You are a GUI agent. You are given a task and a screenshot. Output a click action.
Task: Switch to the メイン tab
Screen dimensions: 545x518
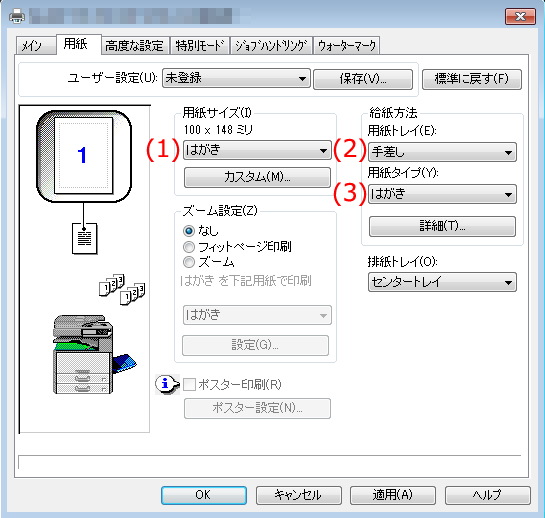click(x=35, y=46)
